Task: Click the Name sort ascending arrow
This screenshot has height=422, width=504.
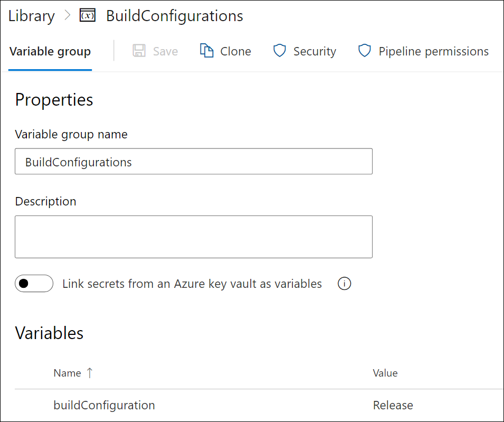Action: [90, 373]
